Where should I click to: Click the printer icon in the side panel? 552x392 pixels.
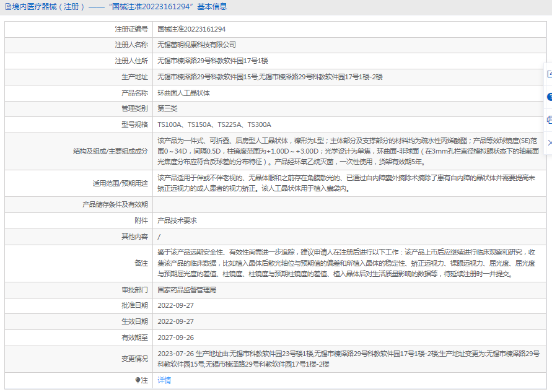[x=550, y=120]
